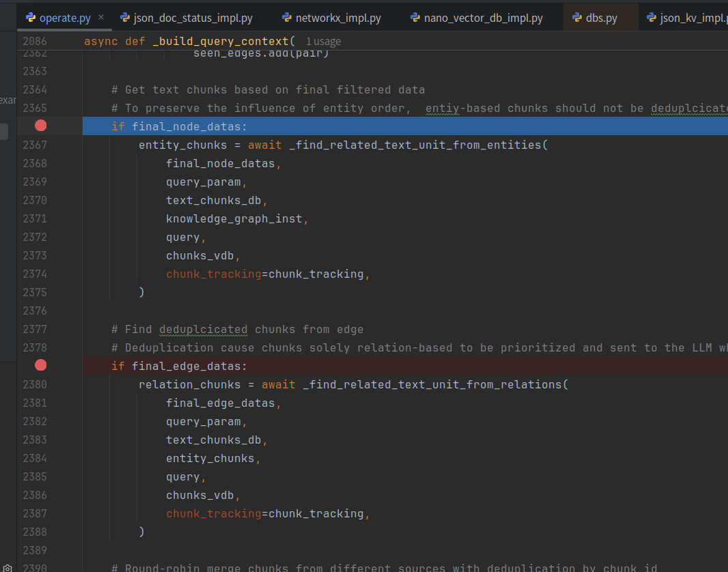Click 'final_edge_datas' on line 2381
Screen dimensions: 728x572
click(221, 403)
